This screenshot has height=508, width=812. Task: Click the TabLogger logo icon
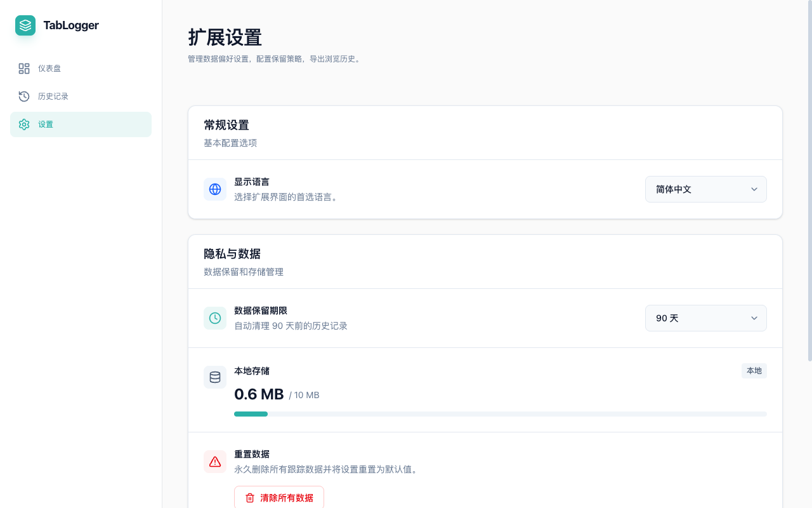point(25,25)
